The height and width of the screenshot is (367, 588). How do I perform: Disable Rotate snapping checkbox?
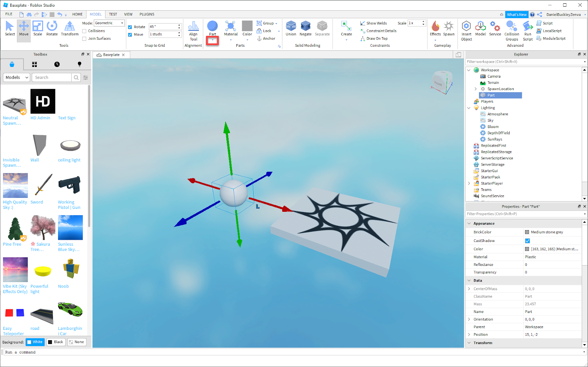click(130, 27)
